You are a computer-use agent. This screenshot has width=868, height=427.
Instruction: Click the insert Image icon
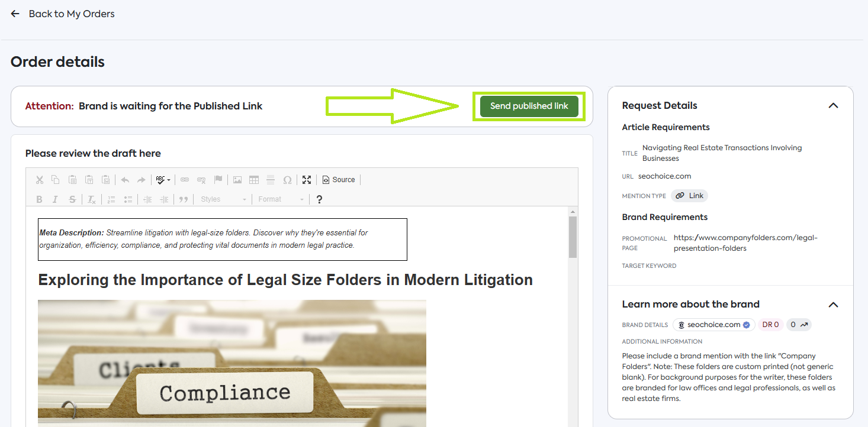(x=237, y=180)
